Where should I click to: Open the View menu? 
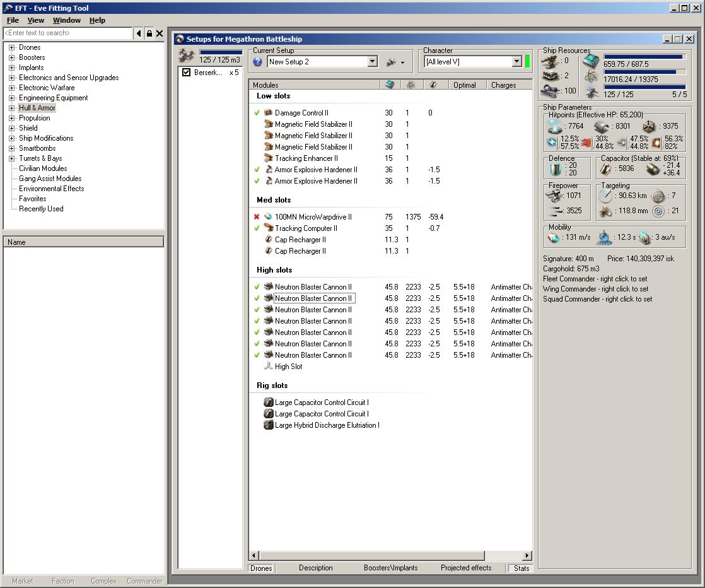(x=35, y=20)
